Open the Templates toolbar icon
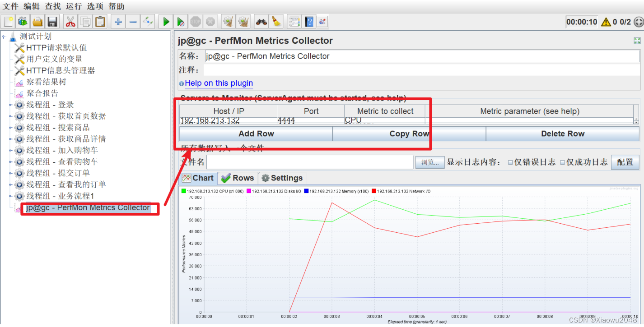 coord(23,21)
